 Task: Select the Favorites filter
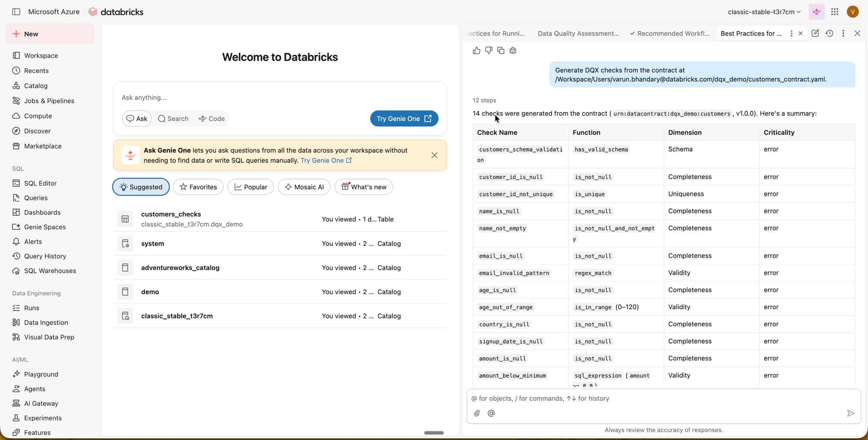[198, 187]
